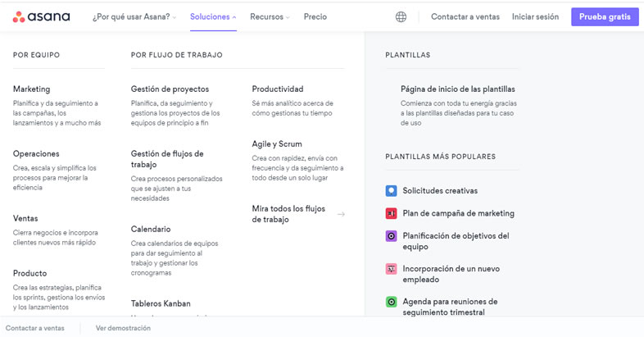Viewport: 644px width, 337px height.
Task: Open Gestión de proyectos workflow
Action: click(x=170, y=89)
